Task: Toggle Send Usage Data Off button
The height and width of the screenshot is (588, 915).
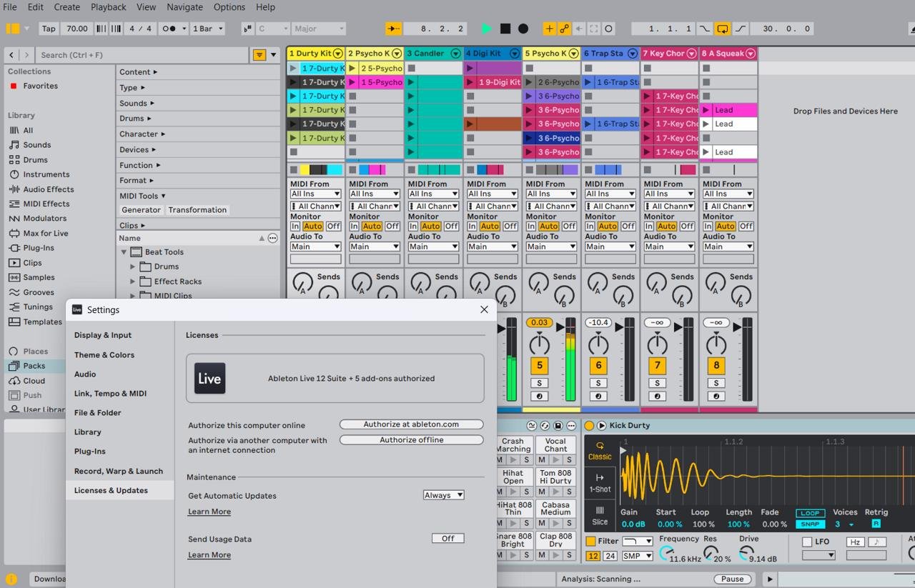Action: [x=448, y=539]
